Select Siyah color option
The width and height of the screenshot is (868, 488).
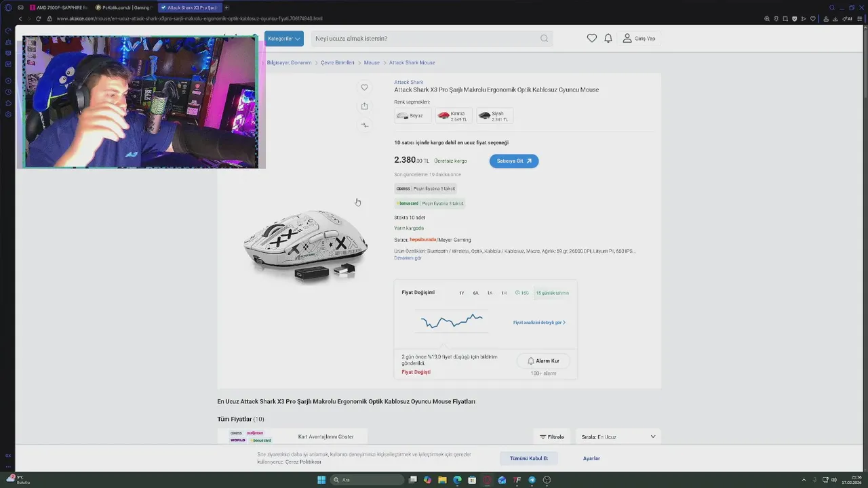(494, 116)
